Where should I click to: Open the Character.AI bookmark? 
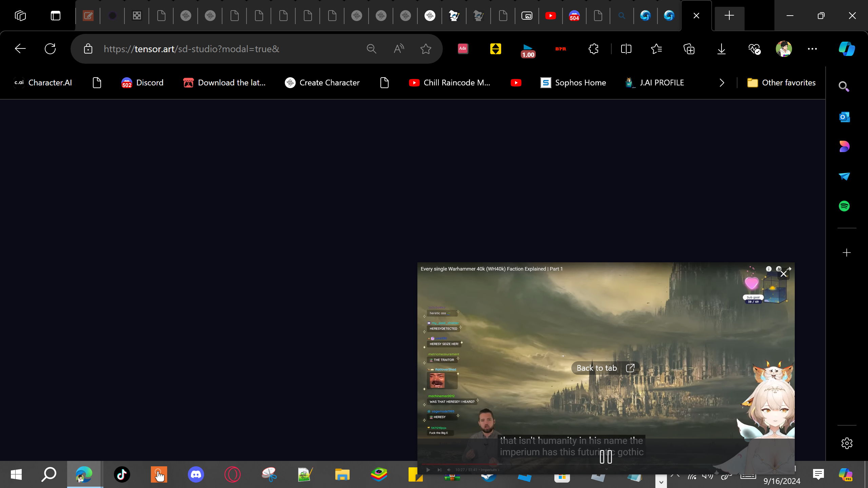tap(43, 83)
